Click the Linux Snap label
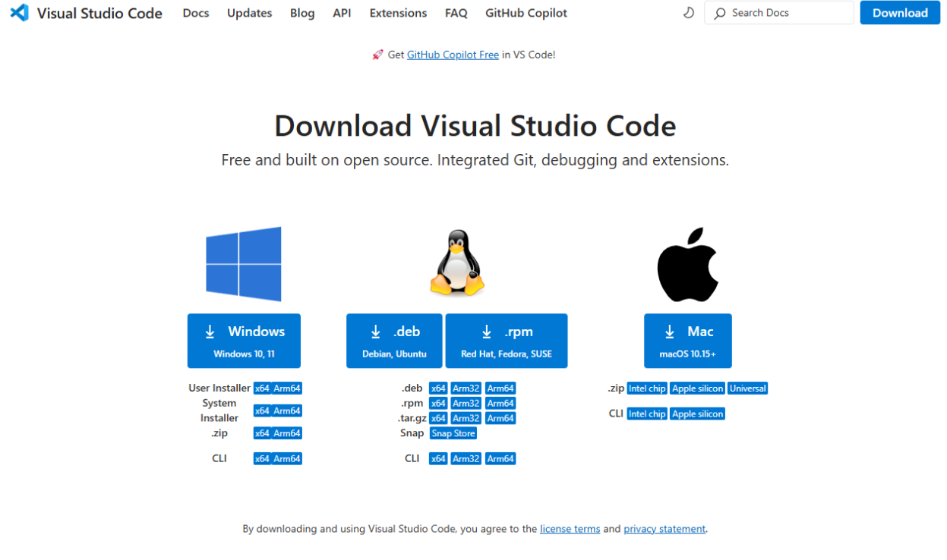The width and height of the screenshot is (947, 560). (412, 433)
